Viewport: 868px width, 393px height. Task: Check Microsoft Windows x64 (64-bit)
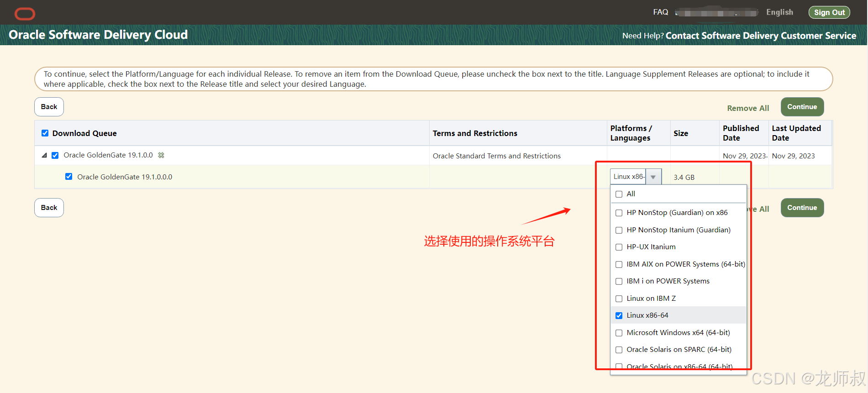pyautogui.click(x=619, y=333)
